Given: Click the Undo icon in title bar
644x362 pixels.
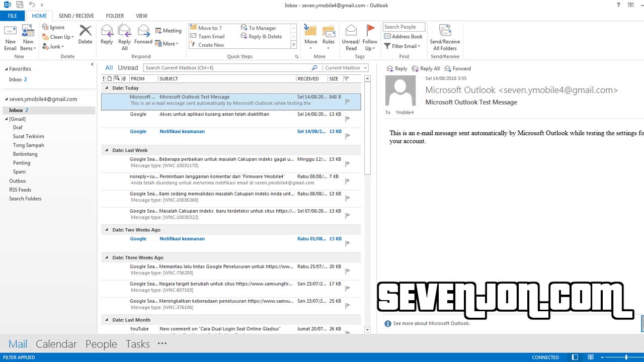Looking at the screenshot, I should [32, 5].
